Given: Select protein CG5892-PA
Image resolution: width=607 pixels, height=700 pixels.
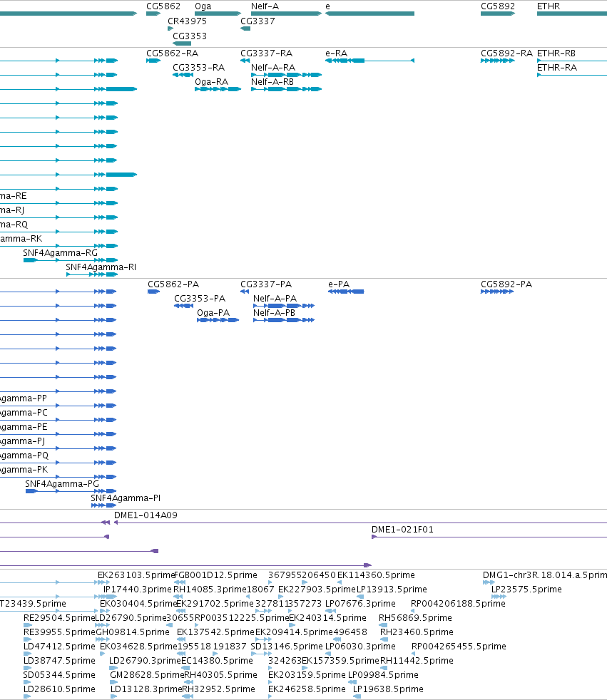Looking at the screenshot, I should pos(506,284).
